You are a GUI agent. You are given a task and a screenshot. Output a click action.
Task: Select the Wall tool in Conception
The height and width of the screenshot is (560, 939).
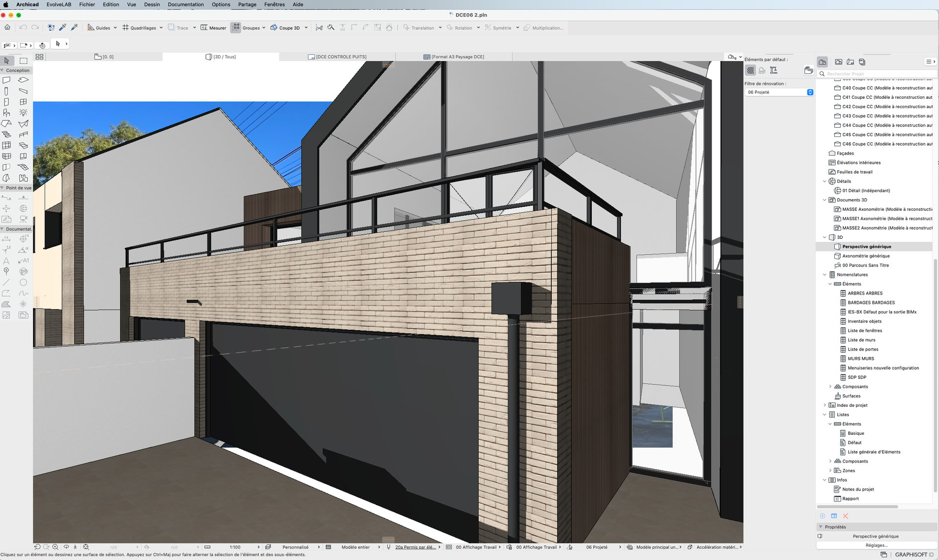coord(6,80)
